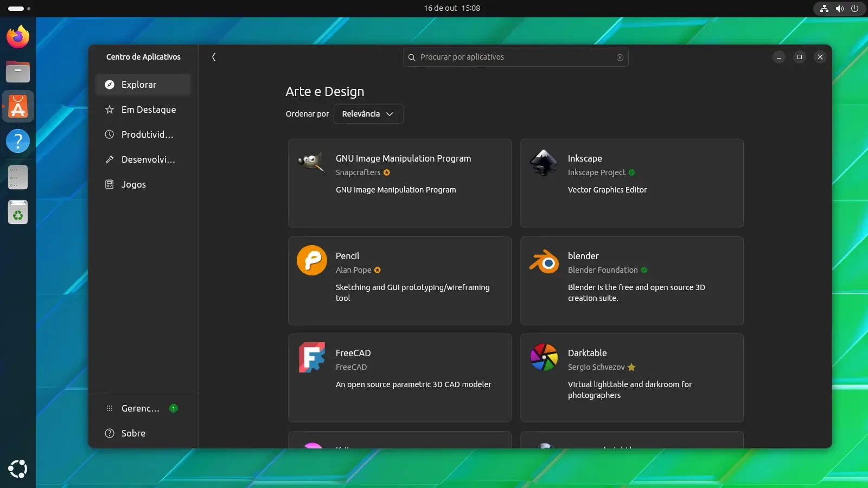This screenshot has height=488, width=868.
Task: Select Em Destaque in the sidebar
Action: [143, 110]
